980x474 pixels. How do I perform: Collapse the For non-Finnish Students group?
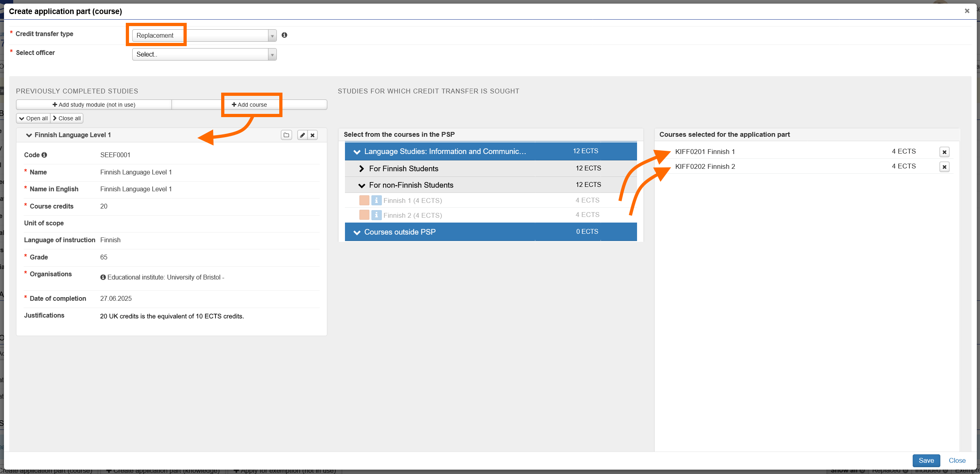(361, 185)
